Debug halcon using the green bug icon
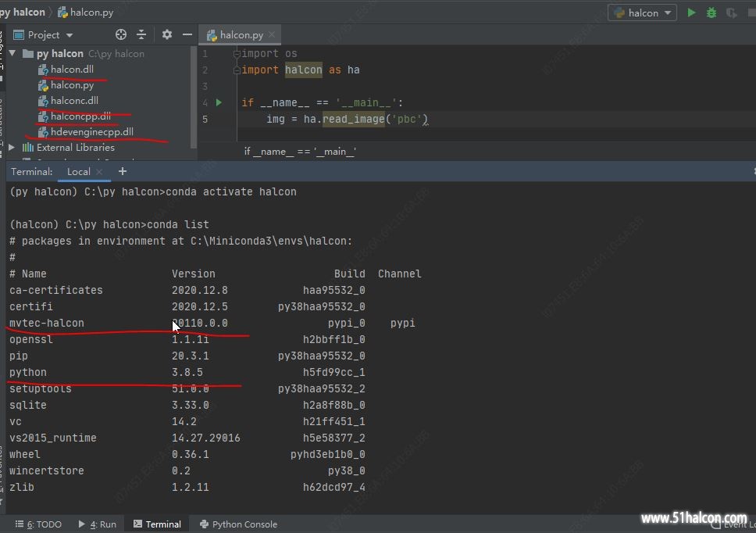 click(711, 13)
